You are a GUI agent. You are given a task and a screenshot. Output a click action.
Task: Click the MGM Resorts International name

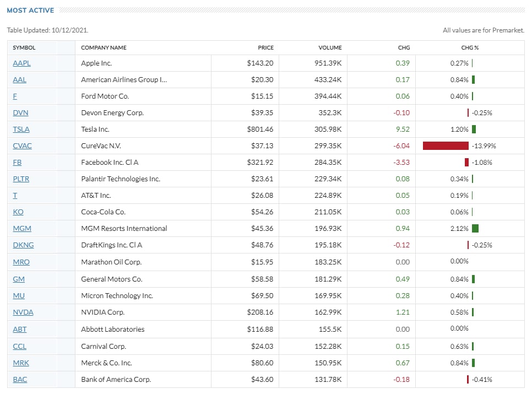pos(124,228)
